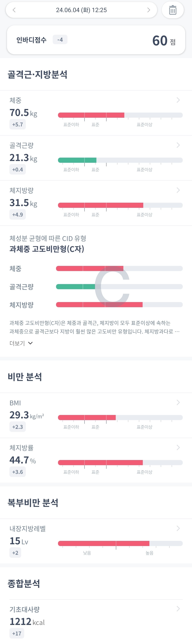This screenshot has height=644, width=192.
Task: Expand the CID description with 더보기
Action: 21,343
